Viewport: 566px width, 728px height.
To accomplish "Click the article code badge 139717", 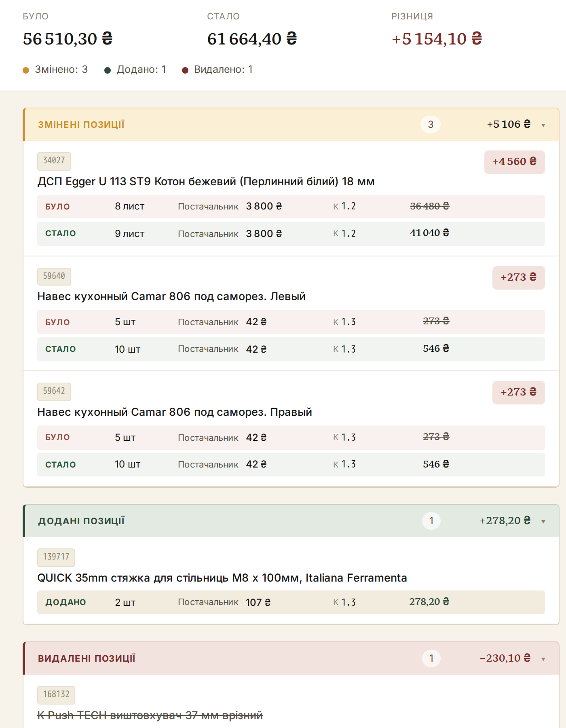I will (56, 557).
